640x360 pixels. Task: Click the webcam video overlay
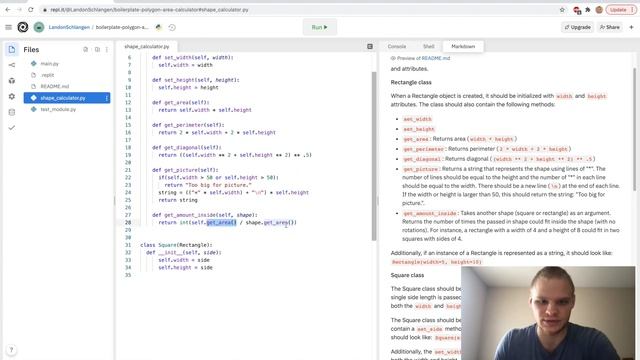(x=548, y=313)
